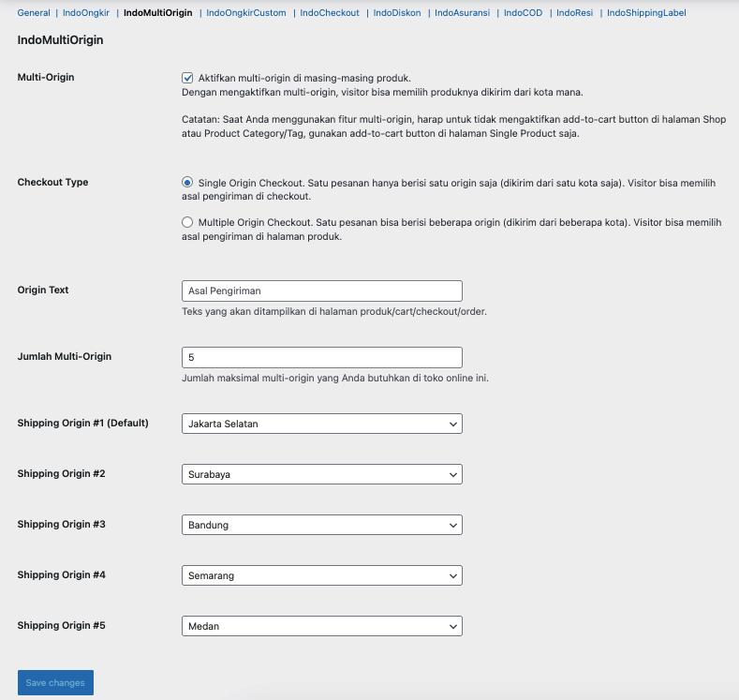Uncheck the Aktifkan multi-origin checkbox
Screen dimensions: 739x700
187,78
